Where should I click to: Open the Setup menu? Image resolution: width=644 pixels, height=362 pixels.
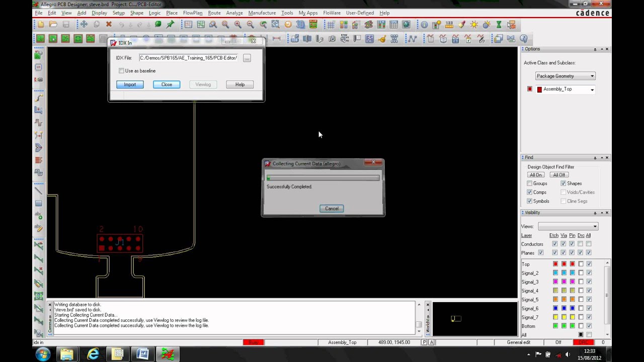[x=119, y=13]
